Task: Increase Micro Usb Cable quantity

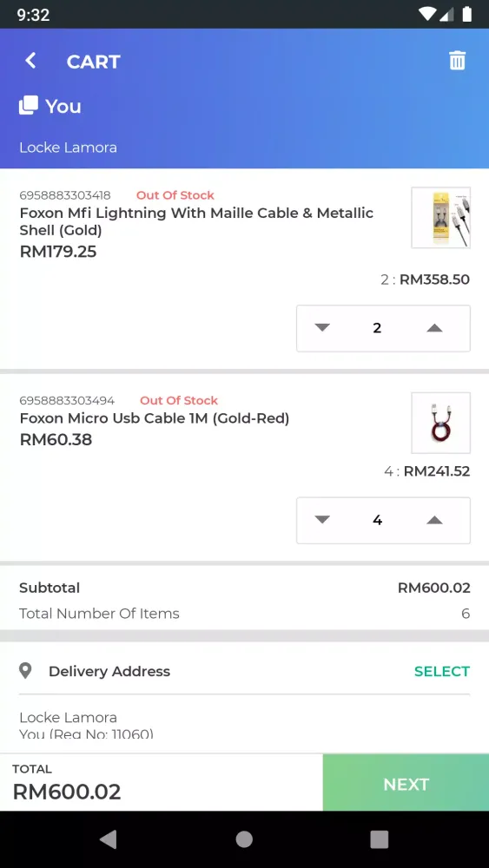Action: [435, 520]
